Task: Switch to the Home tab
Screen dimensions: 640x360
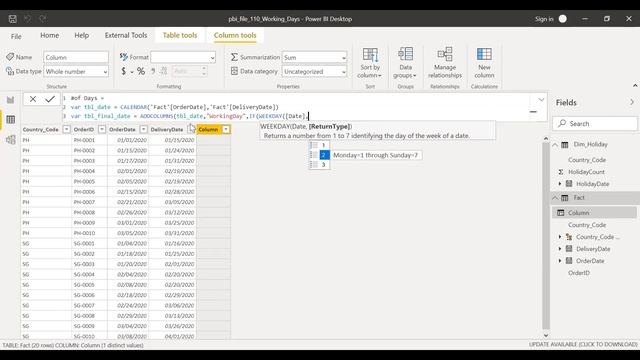Action: pos(49,36)
